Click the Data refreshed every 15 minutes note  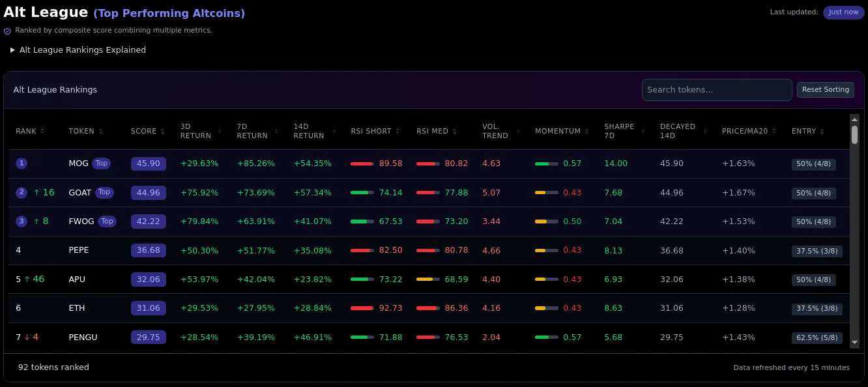pos(792,368)
